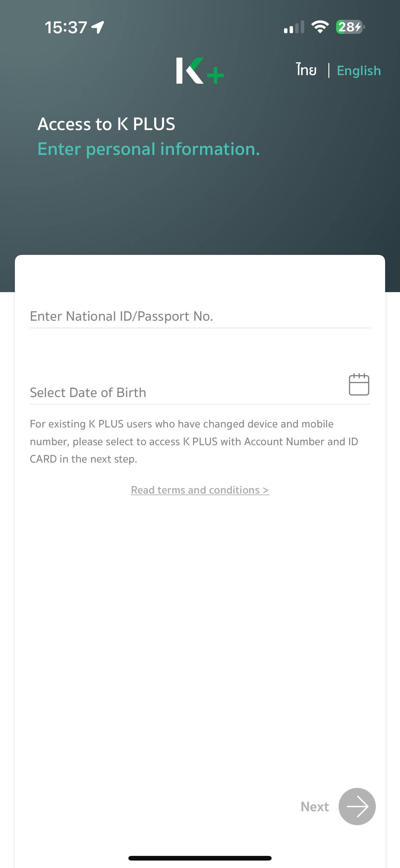Tap the location services arrow icon
Screen dimensions: 400x868
coord(98,27)
